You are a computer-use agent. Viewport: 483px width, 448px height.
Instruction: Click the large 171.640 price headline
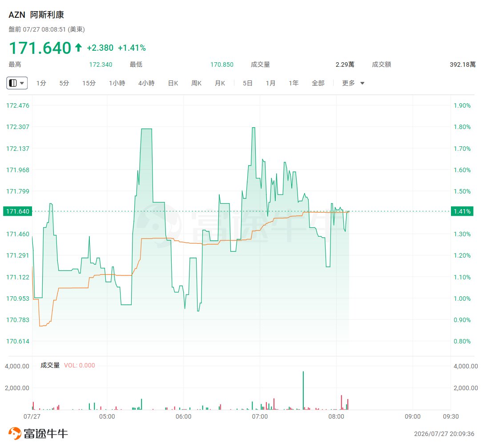pyautogui.click(x=40, y=48)
